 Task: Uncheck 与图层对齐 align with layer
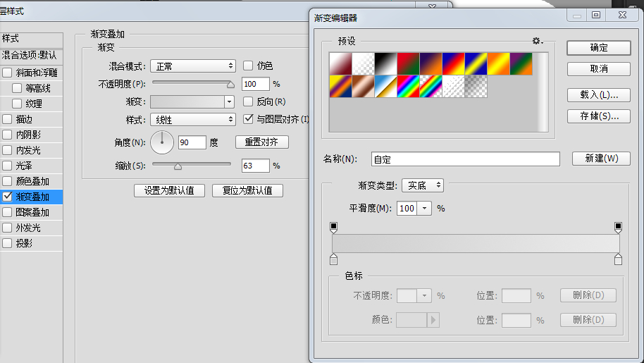coord(247,119)
